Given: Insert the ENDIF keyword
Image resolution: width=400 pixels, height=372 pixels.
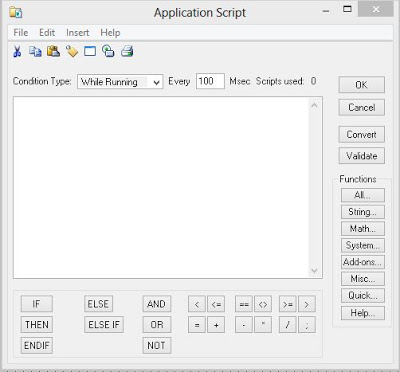Looking at the screenshot, I should [x=37, y=345].
